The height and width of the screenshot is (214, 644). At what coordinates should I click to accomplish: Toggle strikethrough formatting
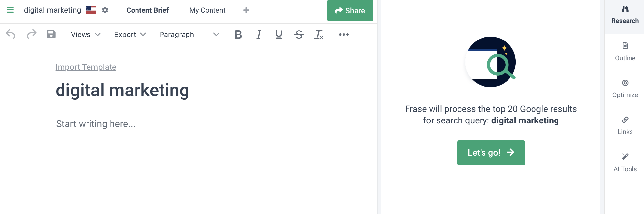299,34
